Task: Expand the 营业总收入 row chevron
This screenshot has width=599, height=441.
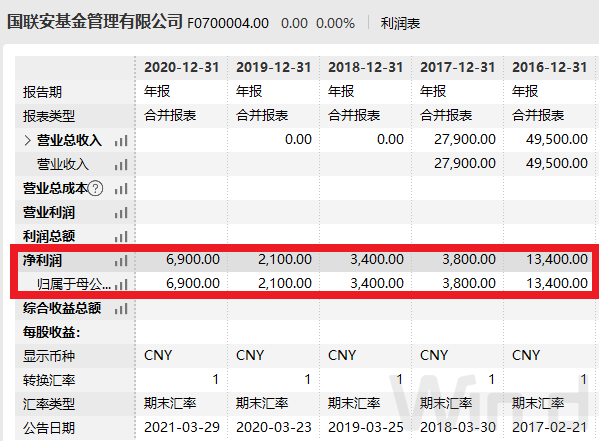Action: 27,140
